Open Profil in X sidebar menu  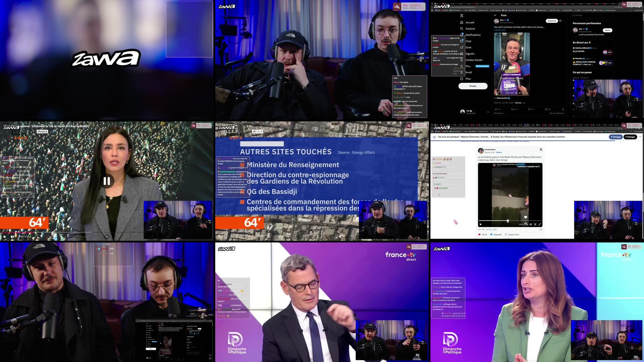pos(462,72)
